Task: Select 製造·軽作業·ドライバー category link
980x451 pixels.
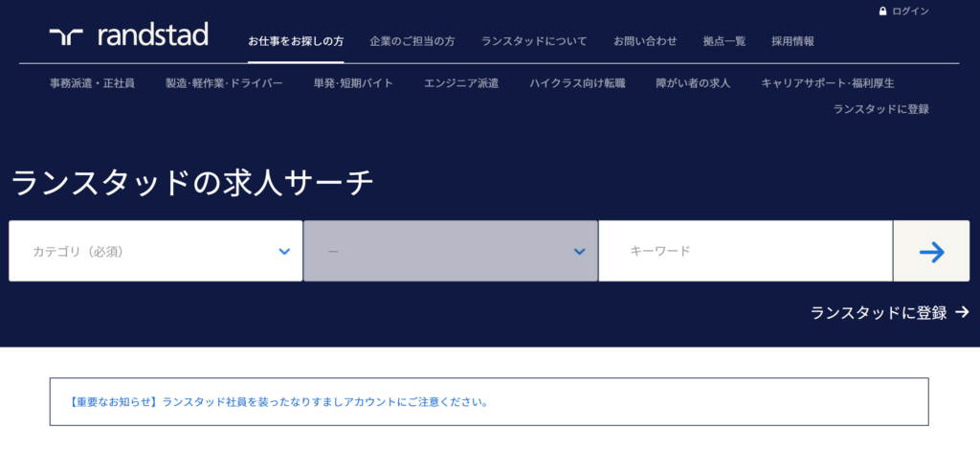Action: pos(224,83)
